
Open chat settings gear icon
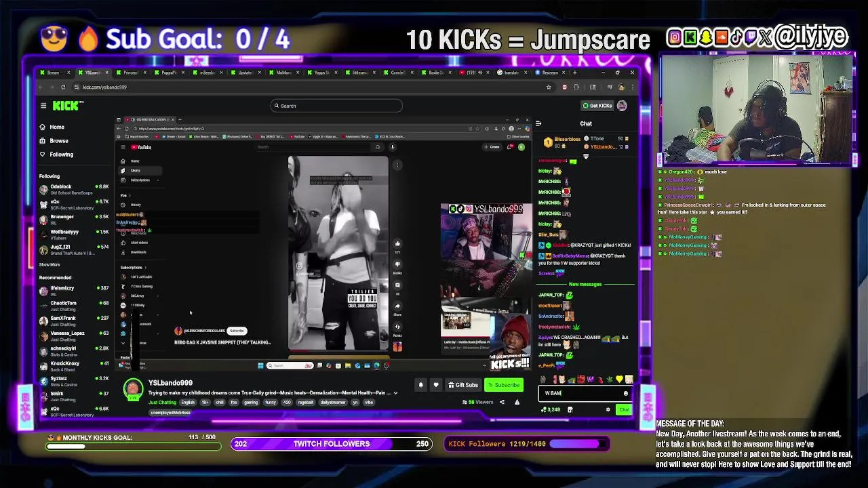pos(608,409)
